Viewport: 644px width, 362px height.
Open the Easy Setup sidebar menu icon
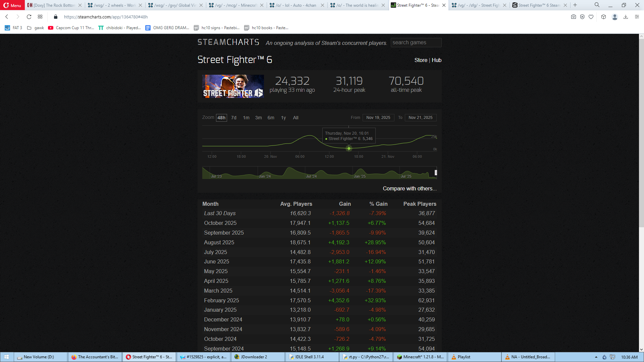(637, 17)
